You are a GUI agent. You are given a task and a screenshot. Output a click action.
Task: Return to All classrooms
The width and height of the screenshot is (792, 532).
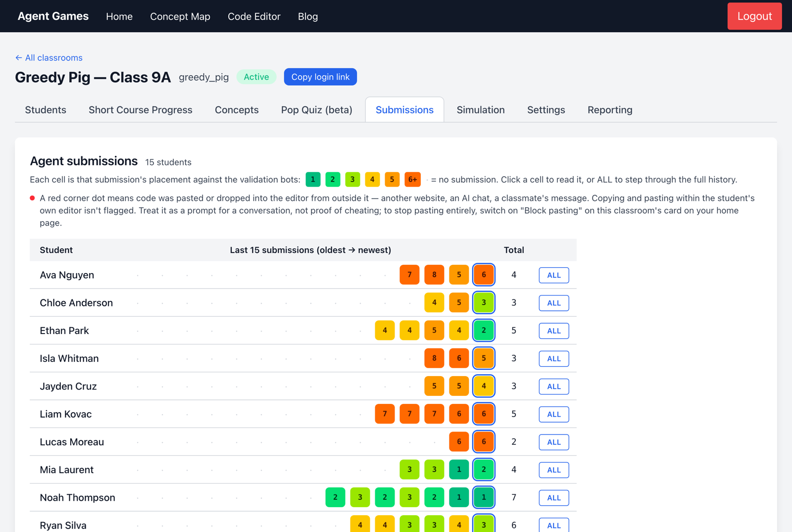[x=49, y=57]
